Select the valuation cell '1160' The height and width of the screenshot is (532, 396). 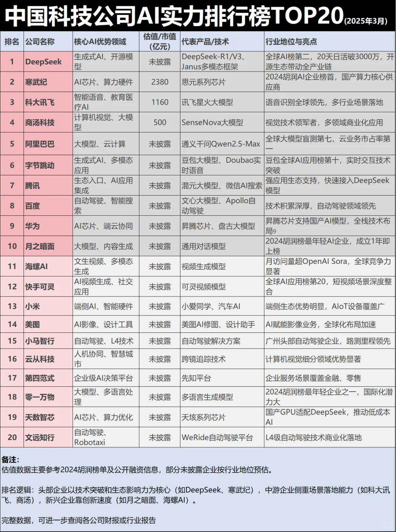pyautogui.click(x=160, y=102)
